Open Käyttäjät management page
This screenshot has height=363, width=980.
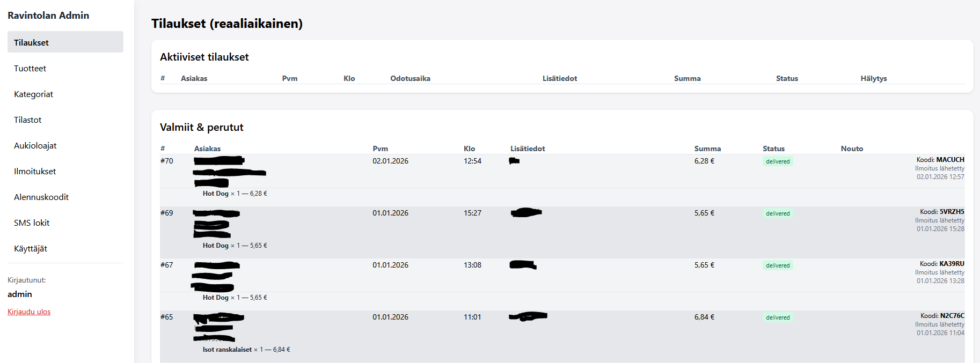click(31, 248)
